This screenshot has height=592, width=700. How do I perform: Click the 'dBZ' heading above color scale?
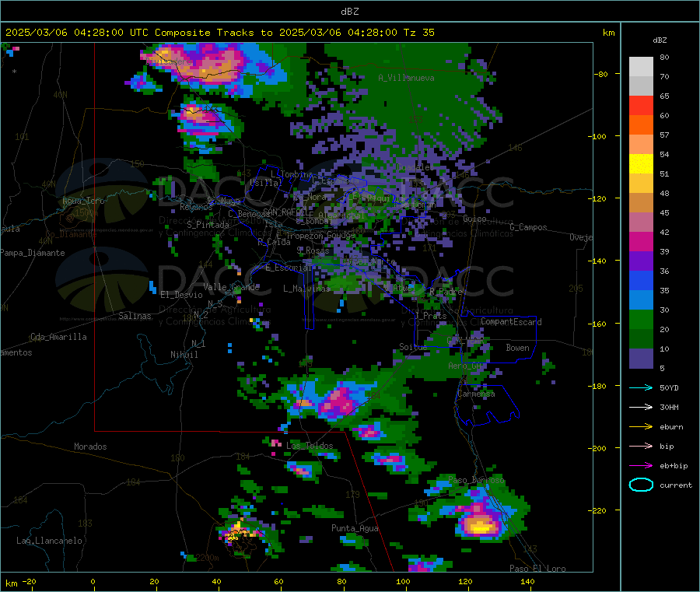click(x=660, y=40)
